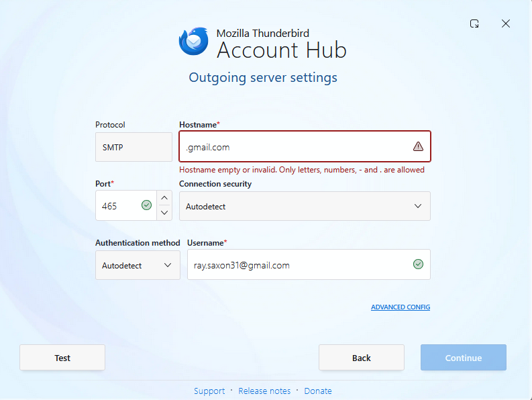
Task: Open the Authentication method dropdown
Action: click(138, 265)
